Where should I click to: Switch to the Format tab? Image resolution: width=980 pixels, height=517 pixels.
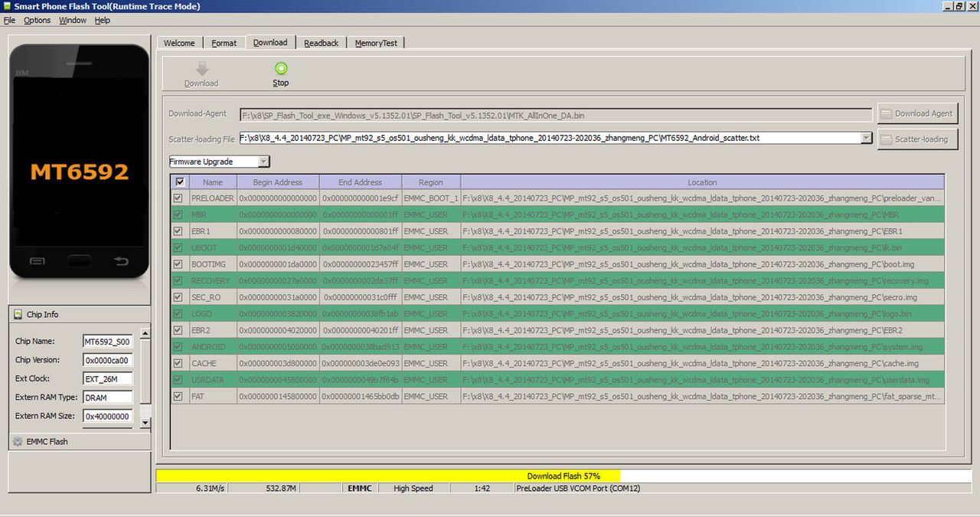[x=224, y=43]
